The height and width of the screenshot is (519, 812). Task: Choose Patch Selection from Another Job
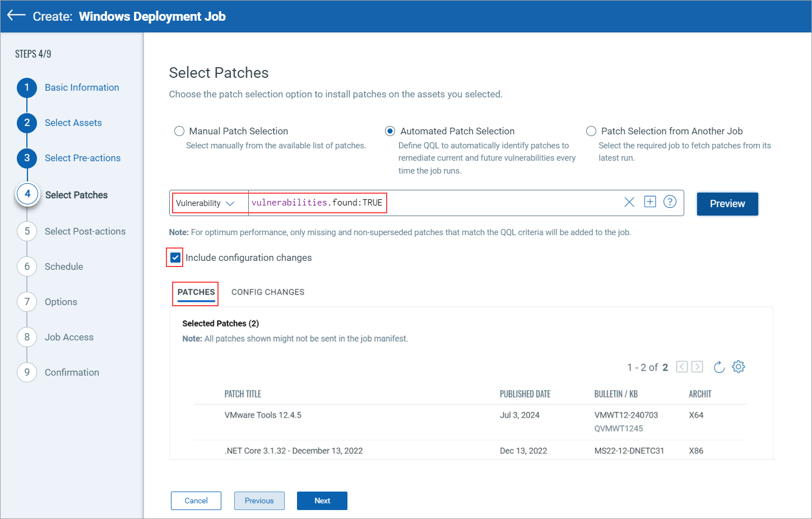point(591,131)
